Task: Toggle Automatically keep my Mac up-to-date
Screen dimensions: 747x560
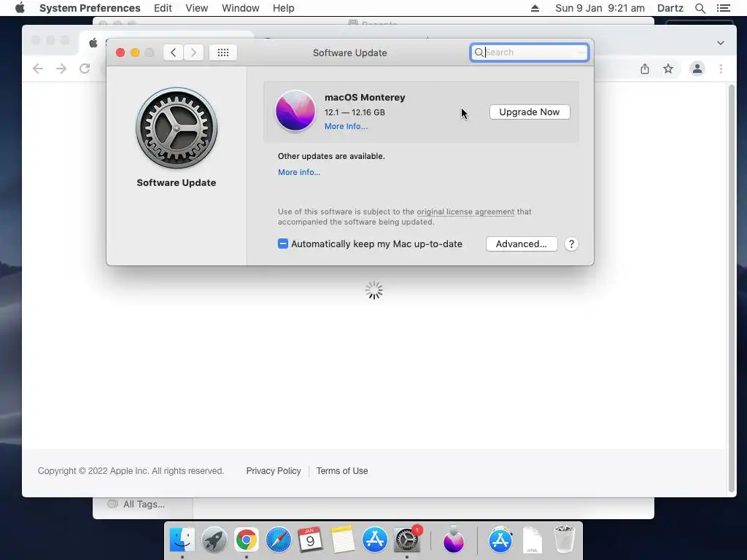Action: [283, 244]
